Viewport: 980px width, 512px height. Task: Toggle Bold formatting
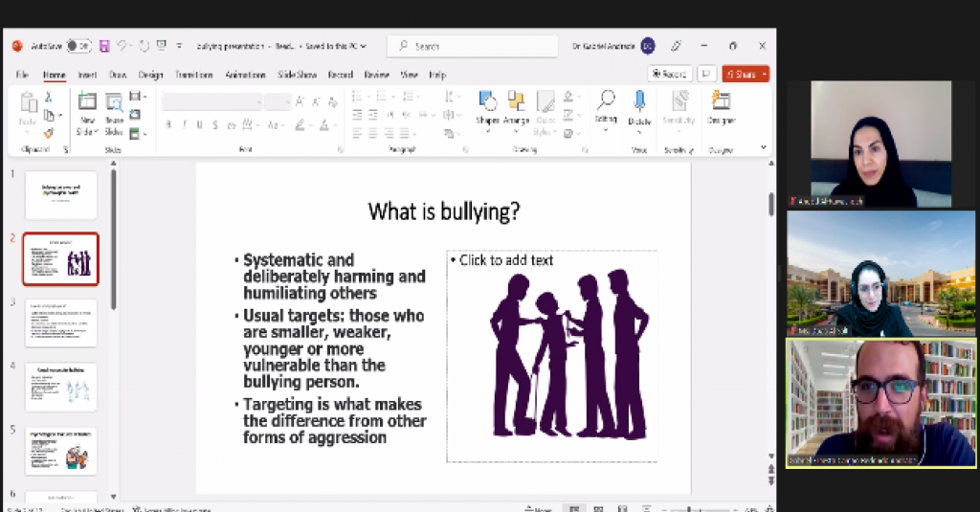pyautogui.click(x=168, y=124)
